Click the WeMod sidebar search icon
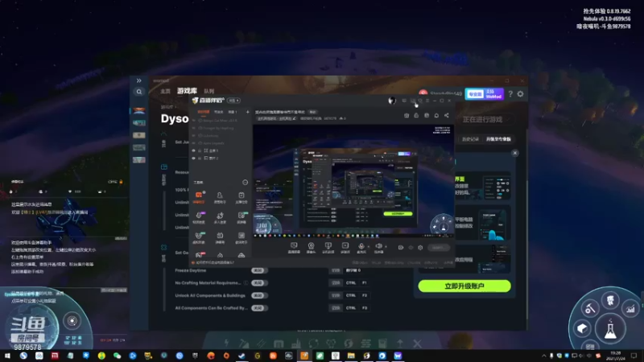644x362 pixels. [138, 92]
